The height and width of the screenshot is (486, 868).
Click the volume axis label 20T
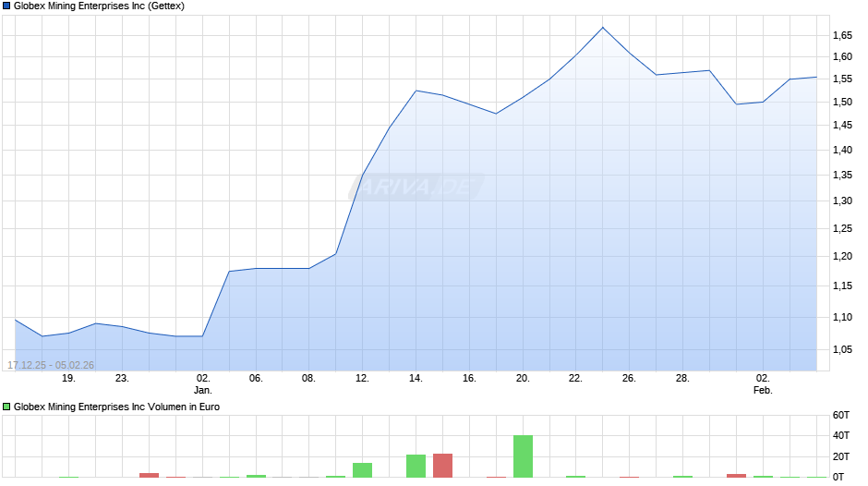pos(841,456)
